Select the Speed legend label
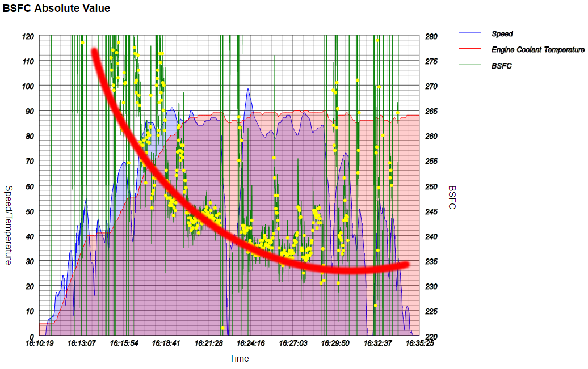Viewport: 588px width, 369px height. [502, 33]
